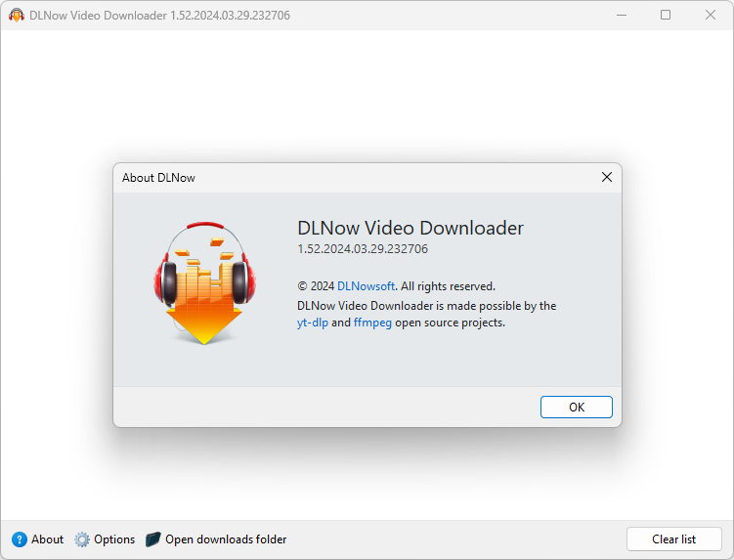Open the ffmpeg project link
Viewport: 734px width, 560px height.
click(x=372, y=323)
